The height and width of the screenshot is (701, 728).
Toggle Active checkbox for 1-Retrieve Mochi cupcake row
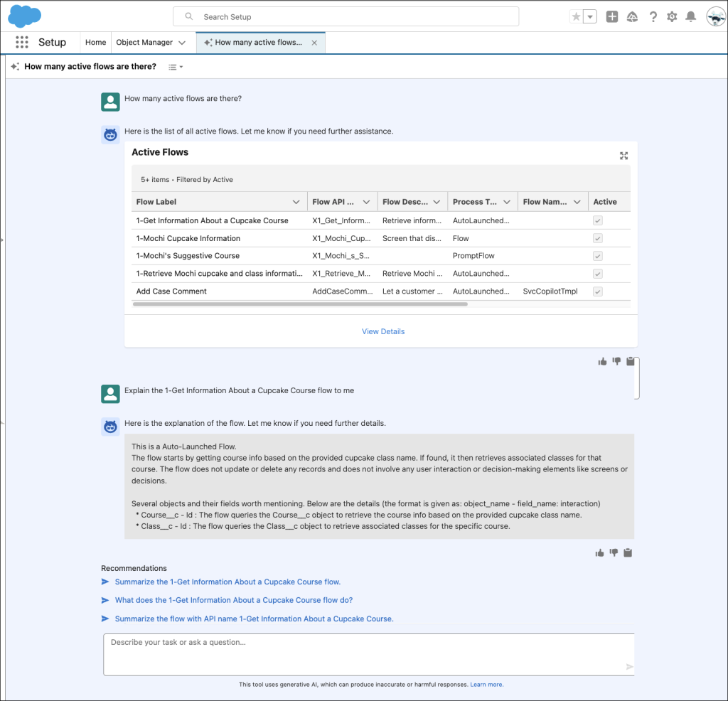[x=597, y=274]
